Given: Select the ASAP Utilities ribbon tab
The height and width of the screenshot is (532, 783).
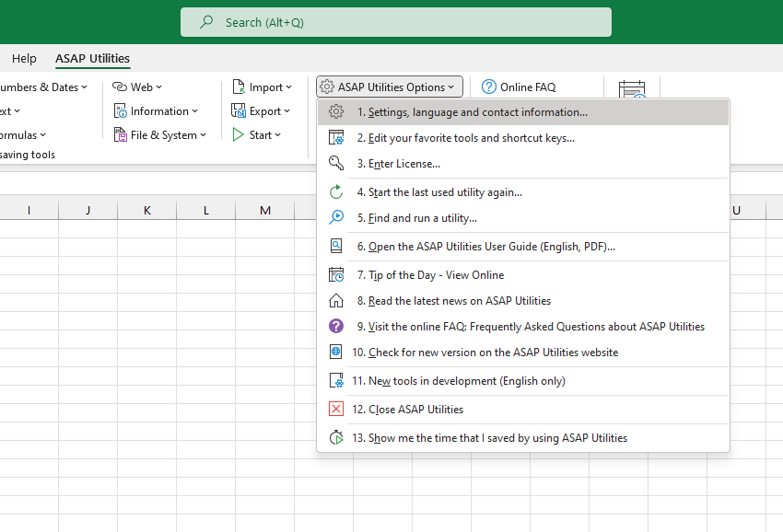Looking at the screenshot, I should (92, 58).
